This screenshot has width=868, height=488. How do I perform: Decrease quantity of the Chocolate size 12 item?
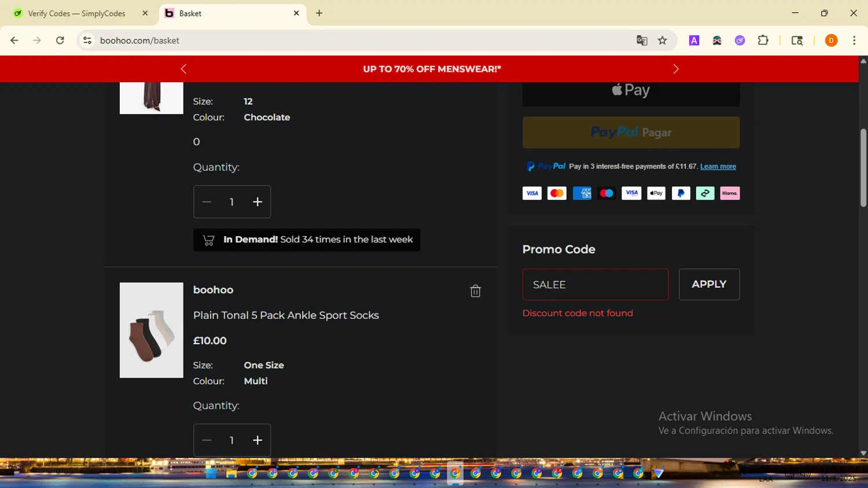pos(207,202)
